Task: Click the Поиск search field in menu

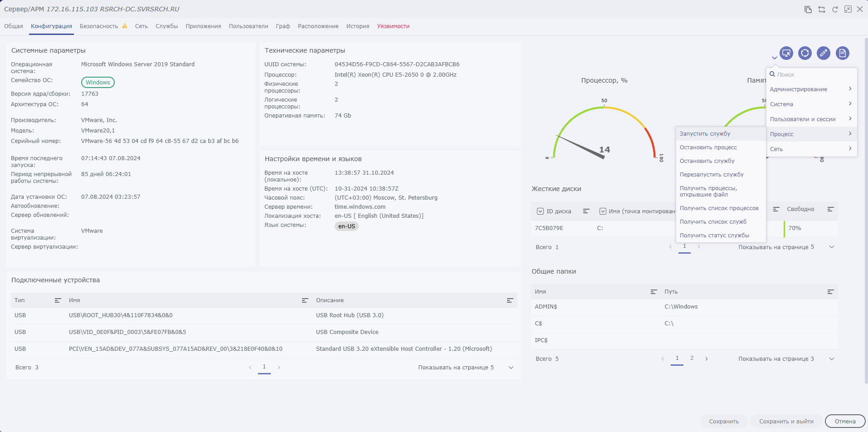Action: pyautogui.click(x=812, y=74)
